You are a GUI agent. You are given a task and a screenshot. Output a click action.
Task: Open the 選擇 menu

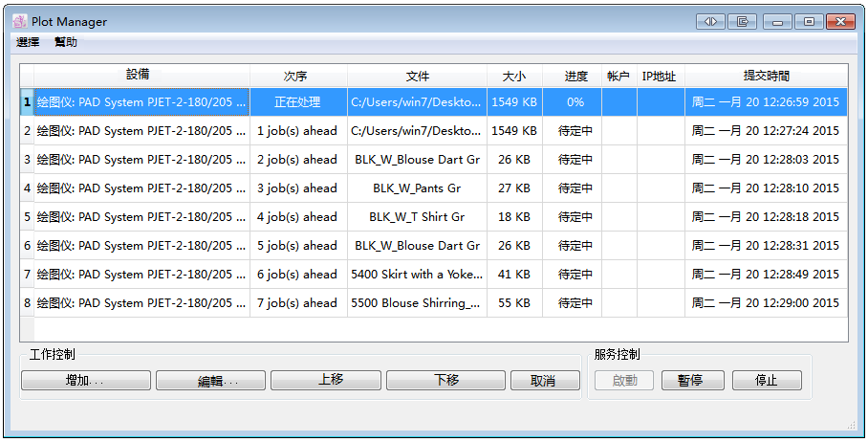click(28, 42)
